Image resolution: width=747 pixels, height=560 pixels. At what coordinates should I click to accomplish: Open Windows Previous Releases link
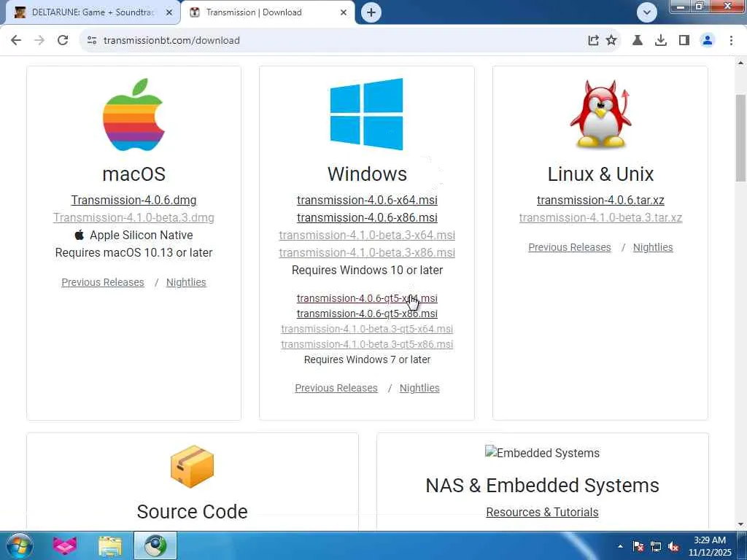pos(336,388)
